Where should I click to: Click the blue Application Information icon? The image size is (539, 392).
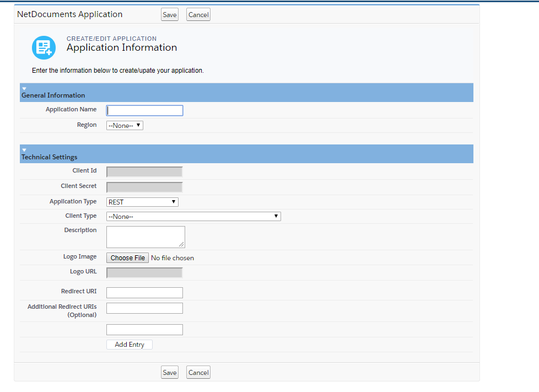pyautogui.click(x=44, y=47)
